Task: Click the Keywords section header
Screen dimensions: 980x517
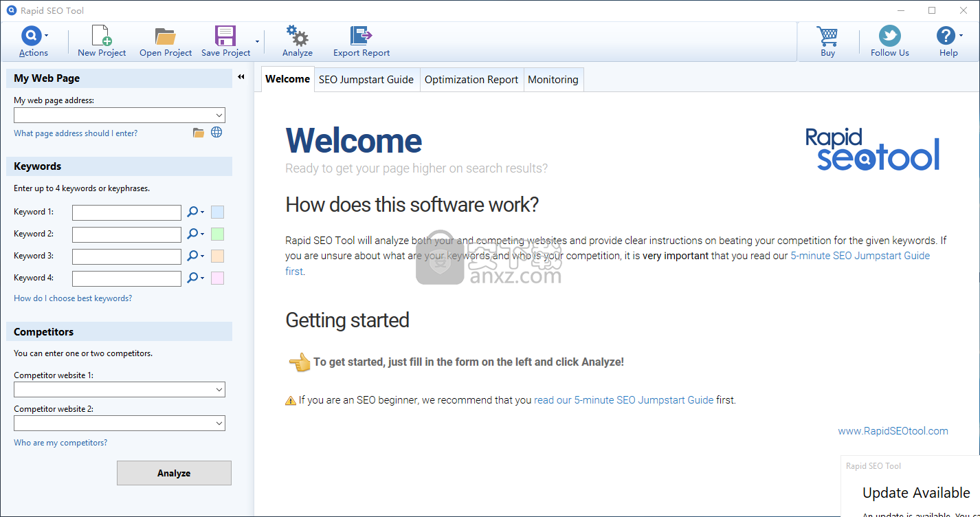Action: point(119,166)
